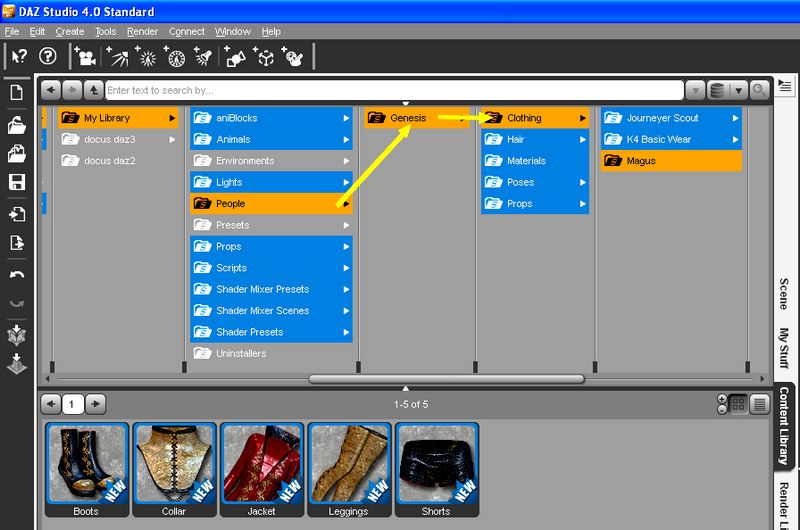Viewport: 800px width, 530px height.
Task: Save the current scene disk icon
Action: [x=17, y=182]
